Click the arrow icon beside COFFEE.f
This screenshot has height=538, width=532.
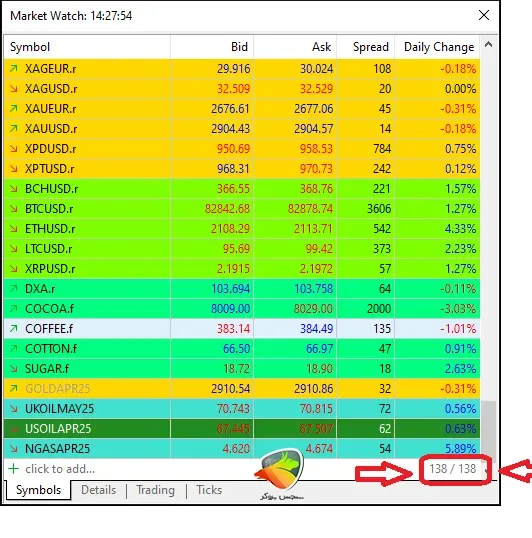[x=14, y=329]
